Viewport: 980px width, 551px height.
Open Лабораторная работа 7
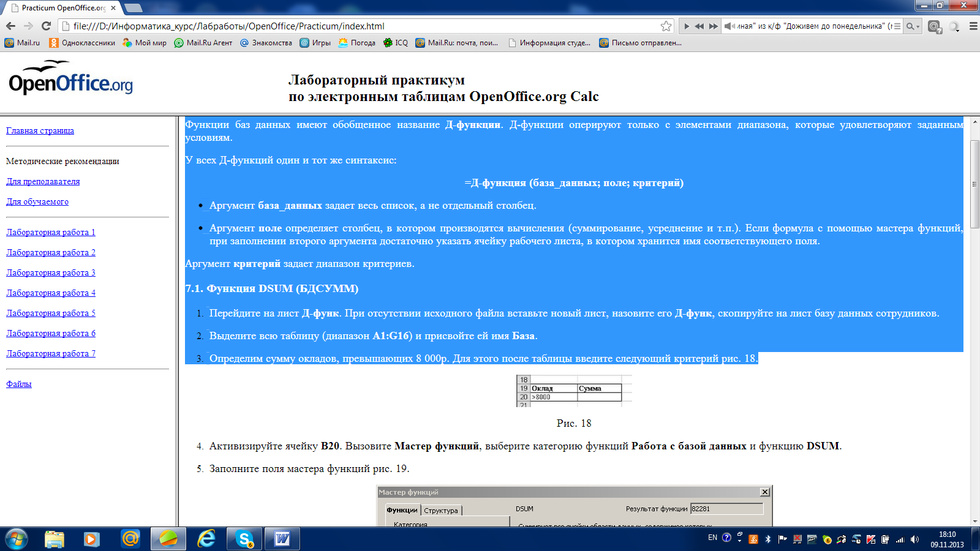pos(51,353)
